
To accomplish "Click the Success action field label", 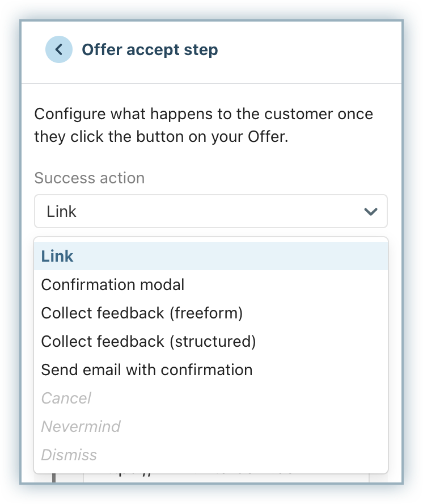I will pyautogui.click(x=89, y=178).
